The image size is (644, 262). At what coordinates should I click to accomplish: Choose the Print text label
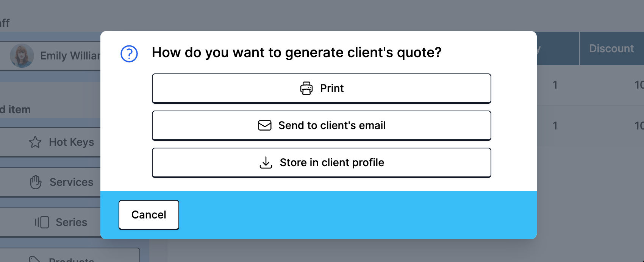[332, 88]
